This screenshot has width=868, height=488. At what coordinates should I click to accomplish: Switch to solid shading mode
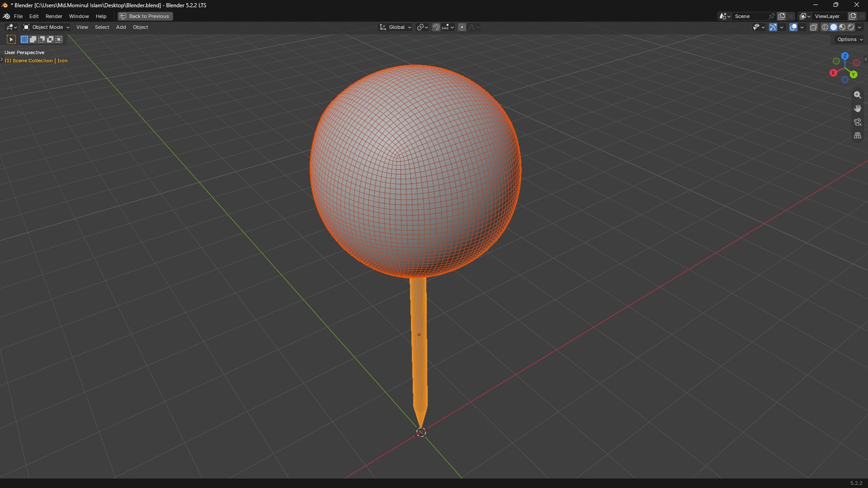click(x=834, y=28)
